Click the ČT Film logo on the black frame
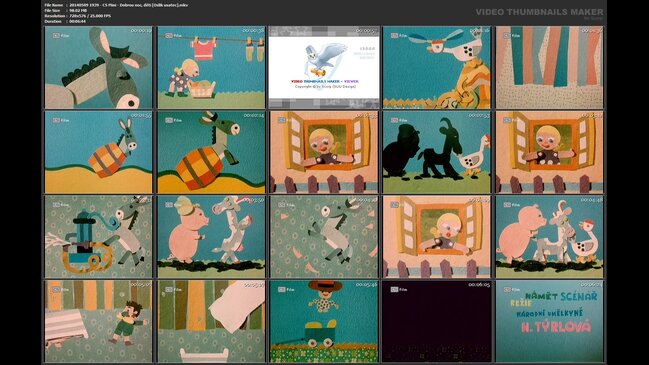649x365 pixels. coord(399,289)
